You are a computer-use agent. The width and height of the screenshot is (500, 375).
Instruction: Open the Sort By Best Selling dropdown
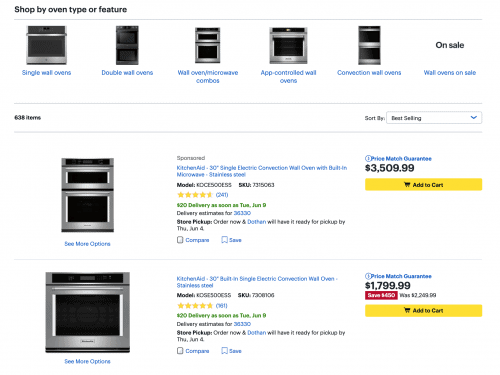coord(434,118)
